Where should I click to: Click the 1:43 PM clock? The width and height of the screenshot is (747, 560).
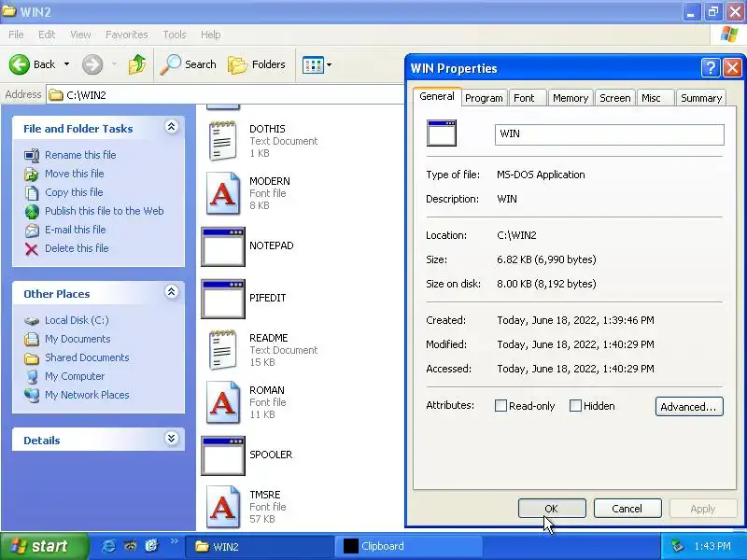[712, 546]
